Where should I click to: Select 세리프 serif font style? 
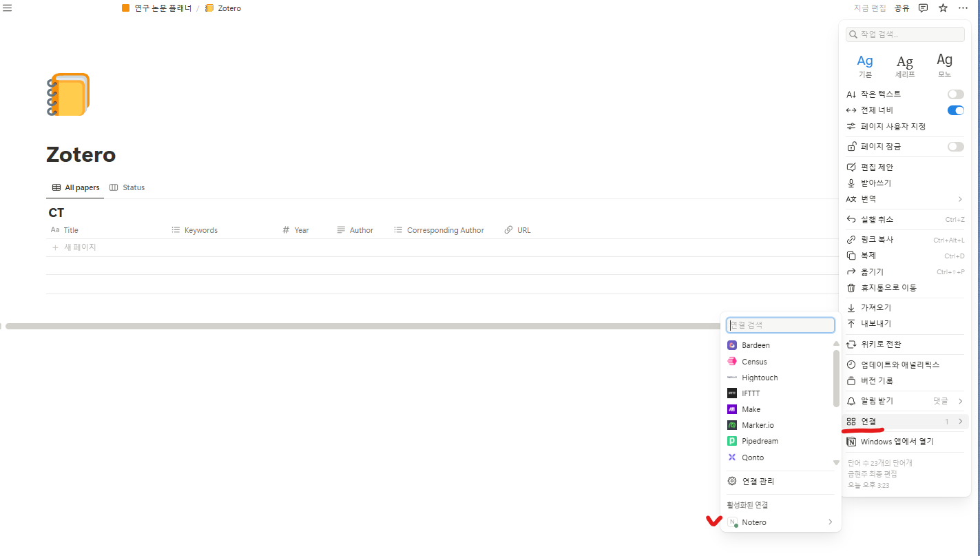click(x=905, y=66)
